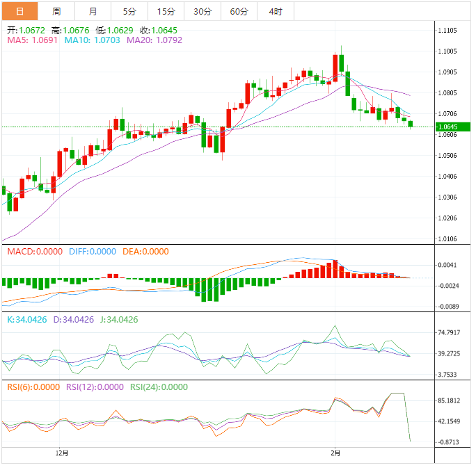Screen dimensions: 476x470
Task: Switch to the 5分 interval tab
Action: (129, 11)
